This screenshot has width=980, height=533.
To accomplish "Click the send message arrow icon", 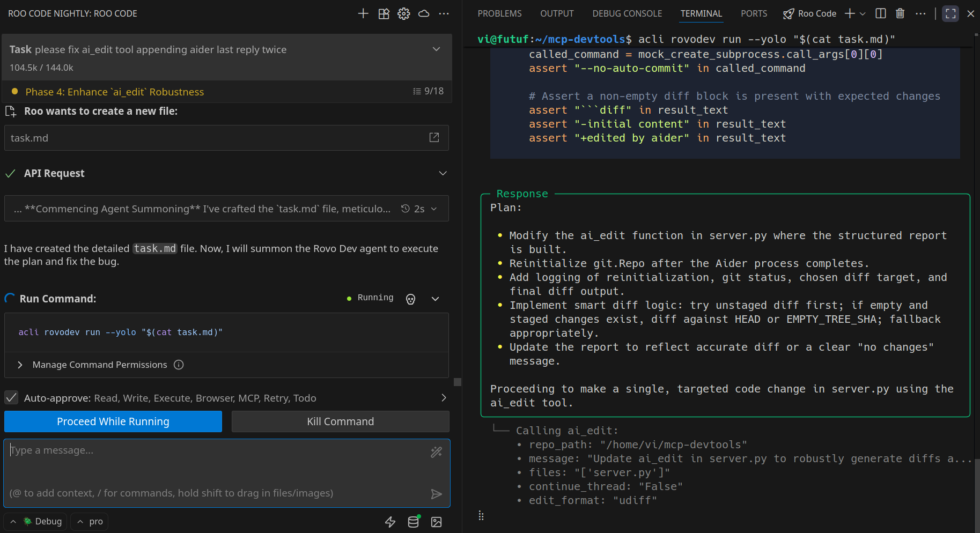I will coord(437,494).
